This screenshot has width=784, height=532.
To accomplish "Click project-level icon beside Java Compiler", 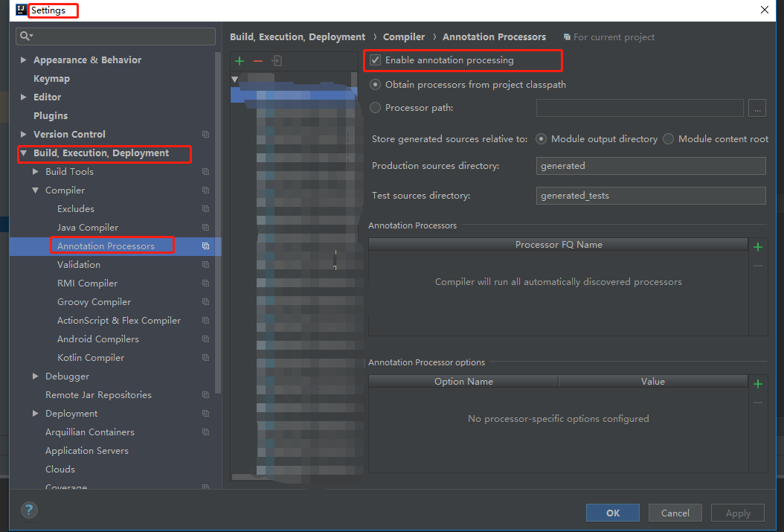I will (205, 228).
